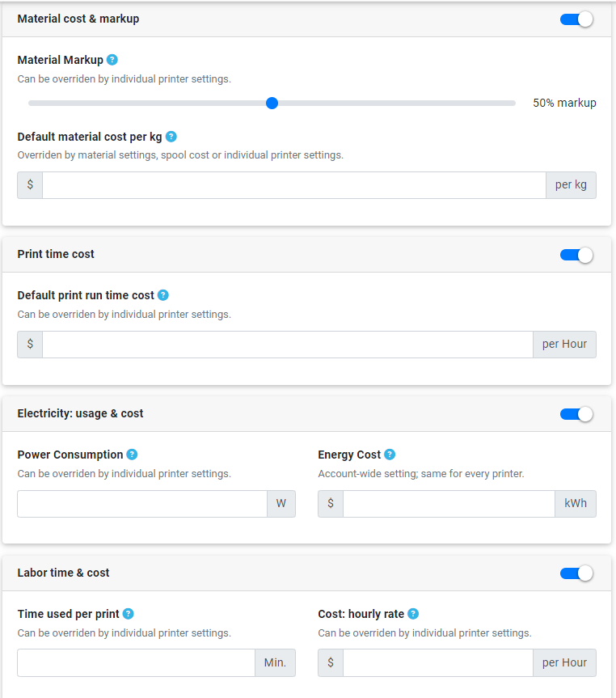
Task: Focus the default material cost per kg field
Action: (294, 185)
